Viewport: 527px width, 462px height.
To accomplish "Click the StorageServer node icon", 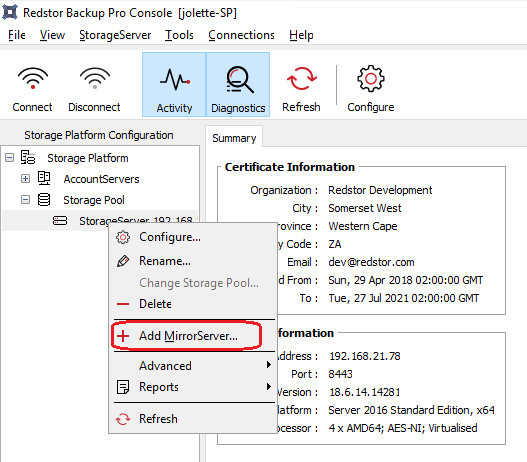I will (60, 221).
